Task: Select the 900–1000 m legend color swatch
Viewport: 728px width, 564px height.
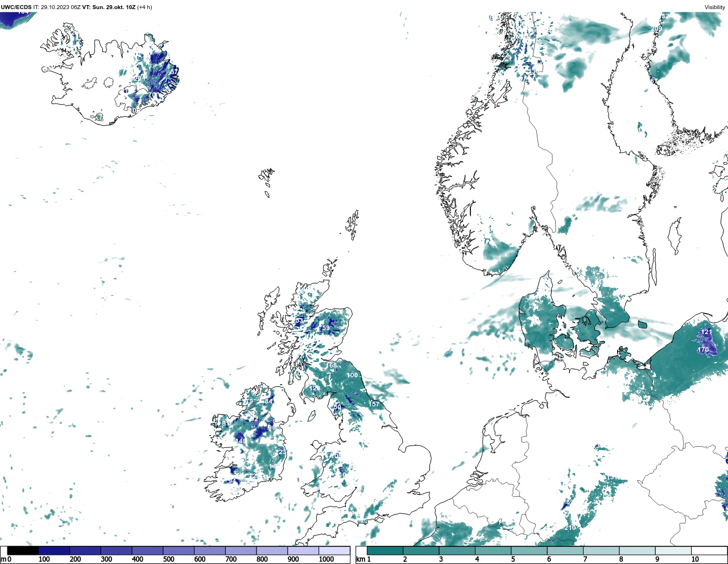Action: [303, 550]
